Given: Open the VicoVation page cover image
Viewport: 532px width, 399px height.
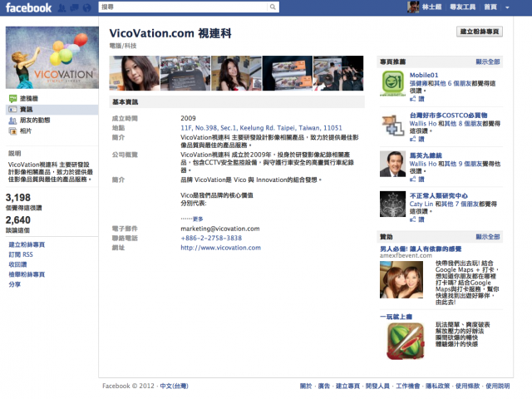Looking at the screenshot, I should (52, 57).
